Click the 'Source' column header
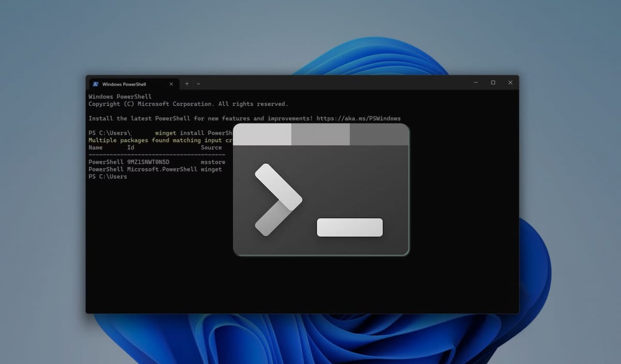621x364 pixels. [x=211, y=147]
